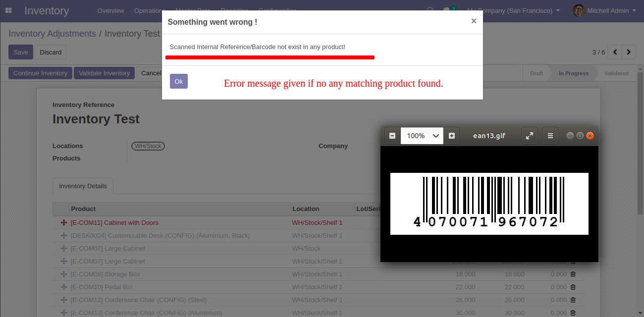
Task: Minimize the ean13.gif viewer window
Action: point(570,136)
